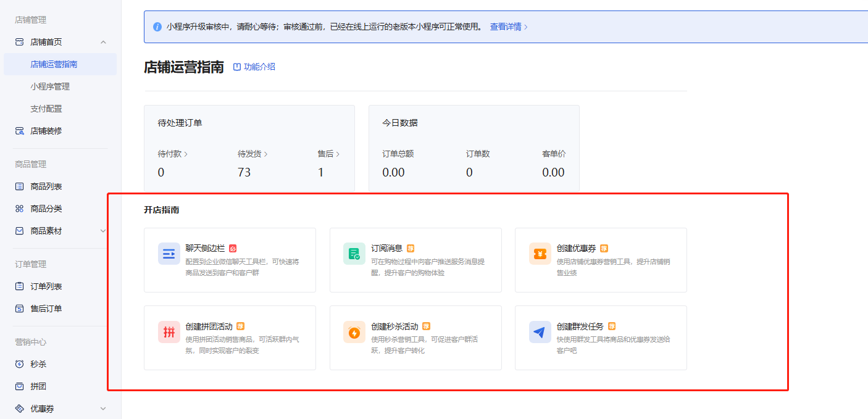Click the 查看详情 link in the banner

[509, 27]
